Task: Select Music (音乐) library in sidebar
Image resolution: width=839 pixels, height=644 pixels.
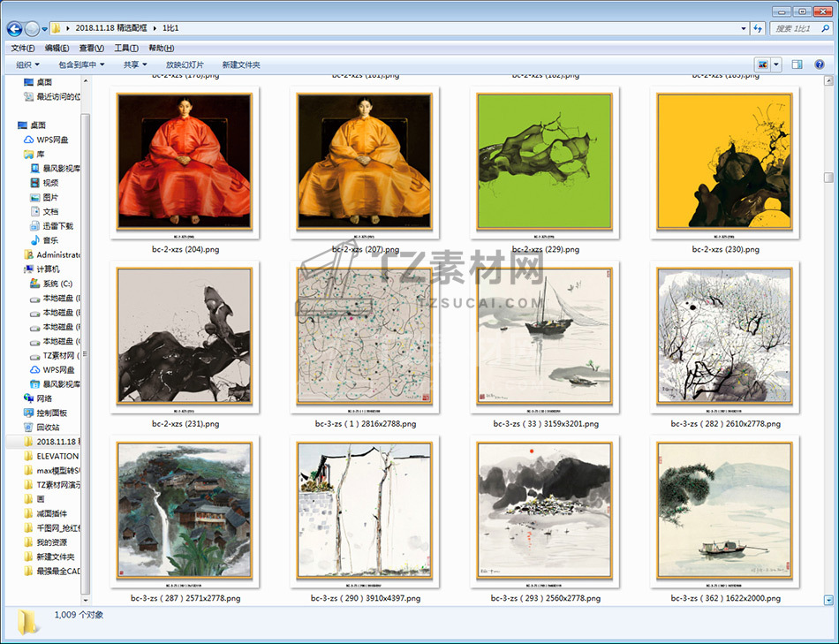Action: pos(50,240)
